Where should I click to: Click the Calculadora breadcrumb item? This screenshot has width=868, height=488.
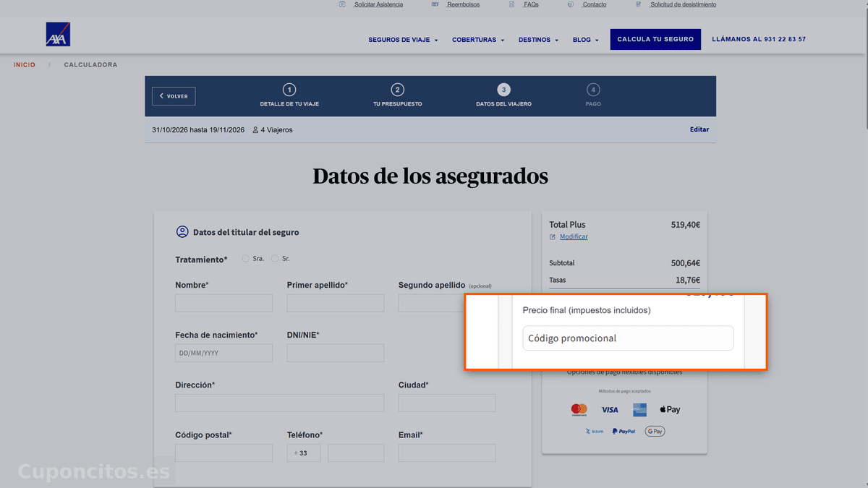pos(90,65)
